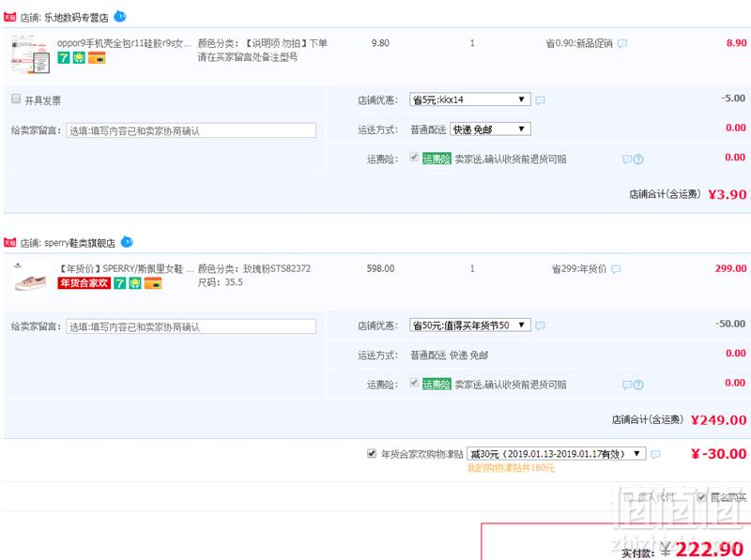The height and width of the screenshot is (560, 751).
Task: Click -50.00 store discount amount
Action: tap(731, 324)
